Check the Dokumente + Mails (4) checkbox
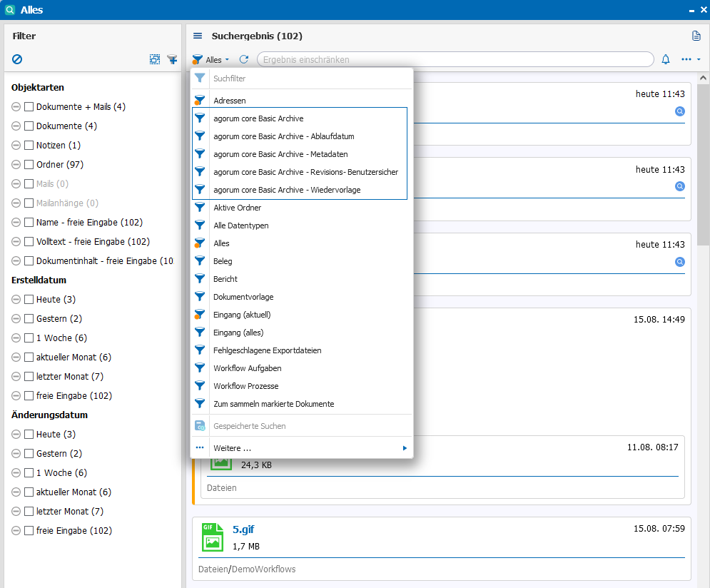Screen dimensions: 710x588 click(29, 107)
